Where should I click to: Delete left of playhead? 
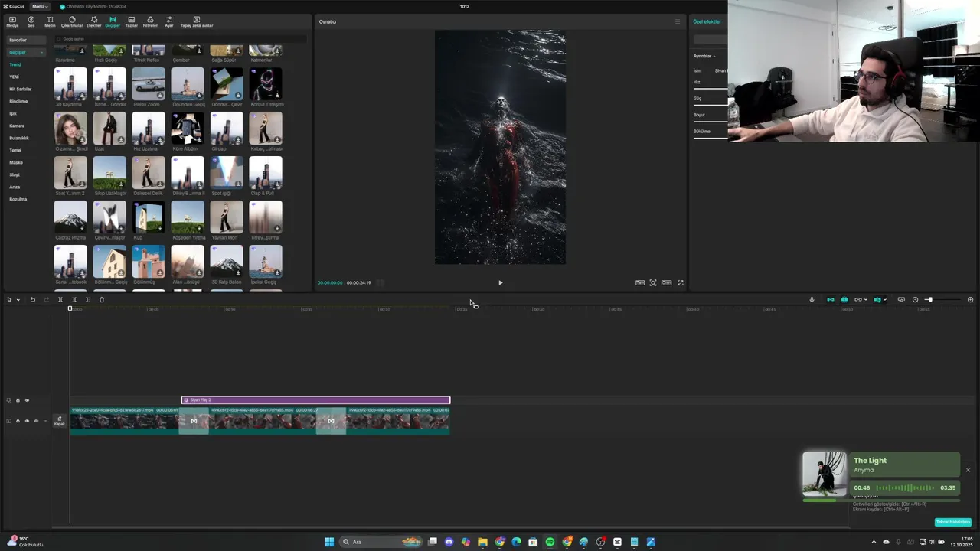coord(74,300)
